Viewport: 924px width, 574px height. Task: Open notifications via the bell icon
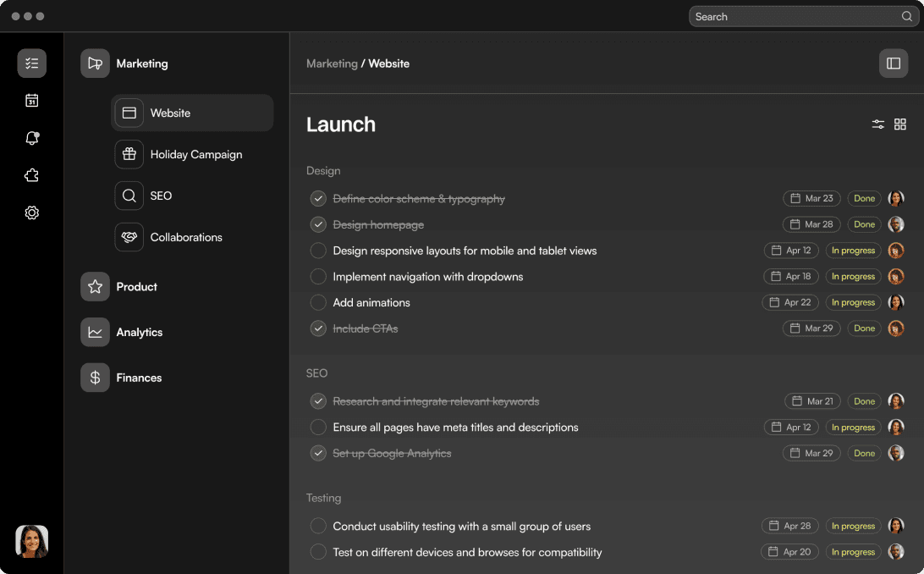(x=31, y=137)
